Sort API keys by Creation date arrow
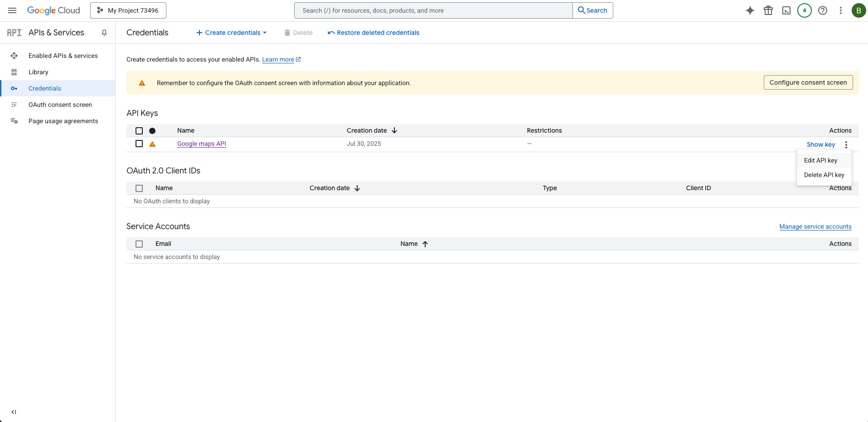Screen dimensions: 868x422 tap(394, 130)
